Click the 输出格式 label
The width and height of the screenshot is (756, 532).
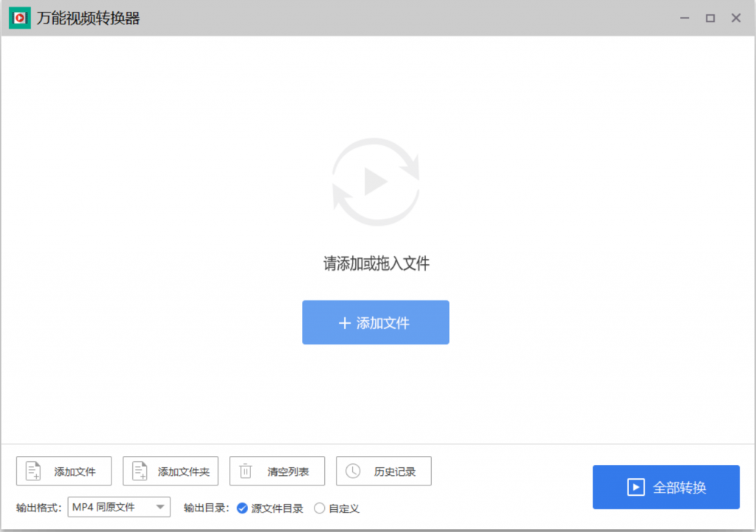pos(38,508)
